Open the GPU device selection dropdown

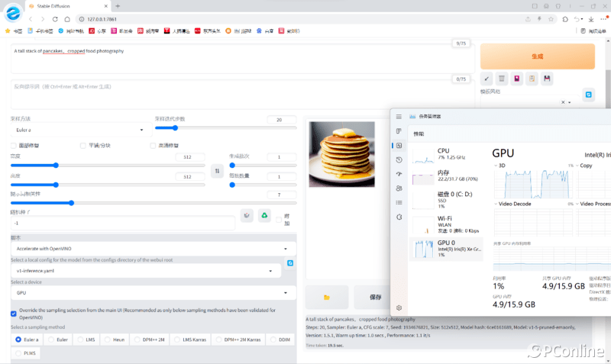coord(153,292)
